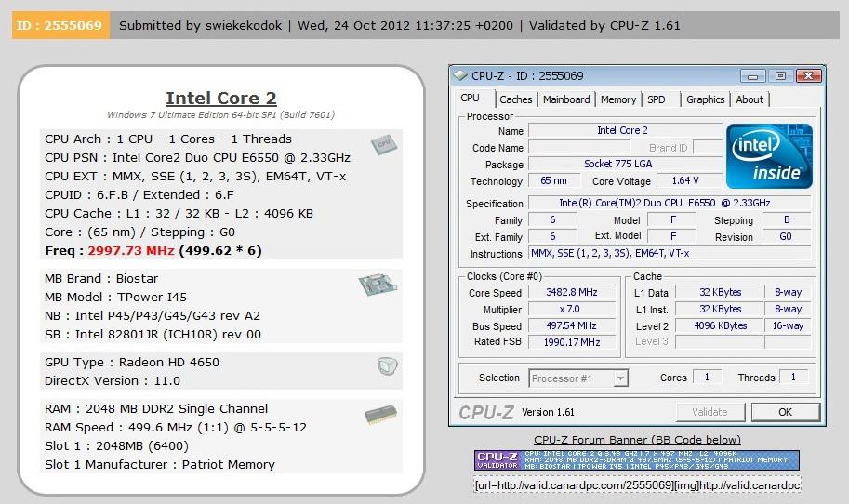Open the CPU-Z Forum Banner link
Image resolution: width=849 pixels, height=504 pixels.
[x=637, y=440]
